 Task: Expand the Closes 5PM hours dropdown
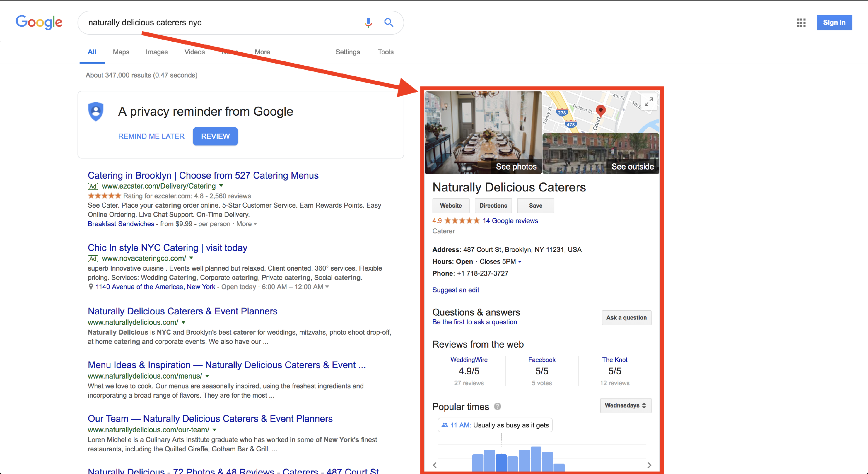pos(520,261)
